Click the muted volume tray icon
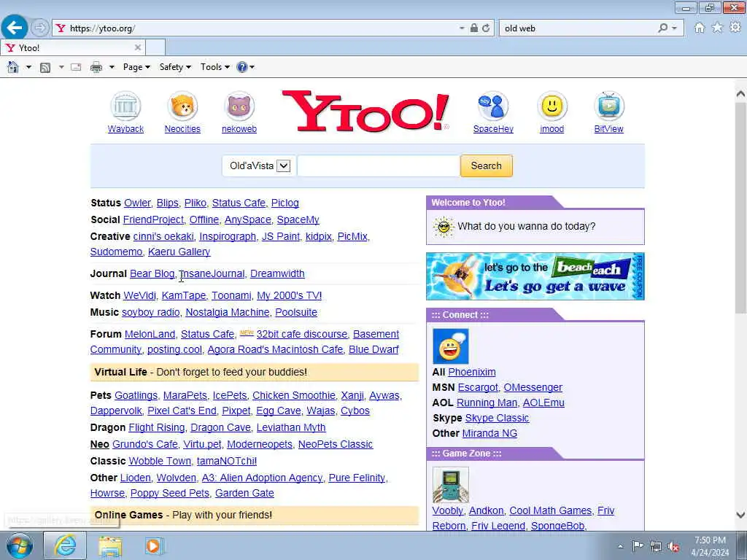This screenshot has height=560, width=747. (x=673, y=546)
